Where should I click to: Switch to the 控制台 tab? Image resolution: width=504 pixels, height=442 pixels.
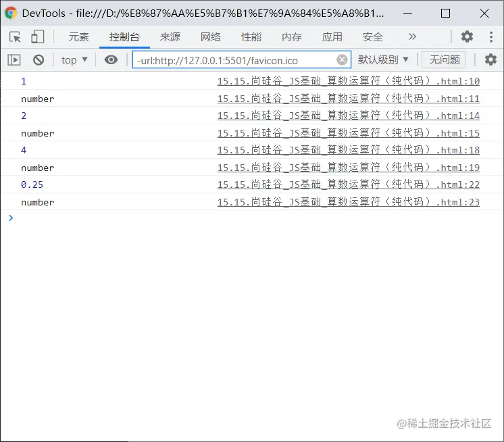pyautogui.click(x=124, y=37)
